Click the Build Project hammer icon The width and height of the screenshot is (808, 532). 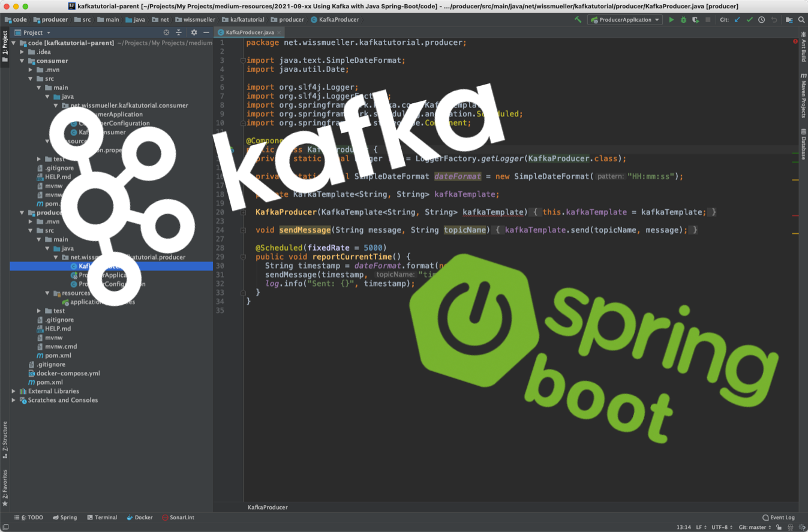[578, 20]
